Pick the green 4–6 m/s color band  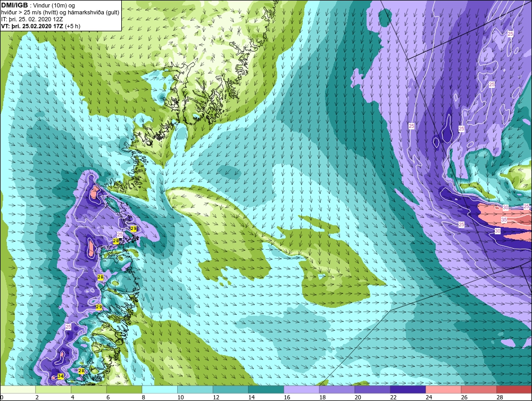(88, 389)
